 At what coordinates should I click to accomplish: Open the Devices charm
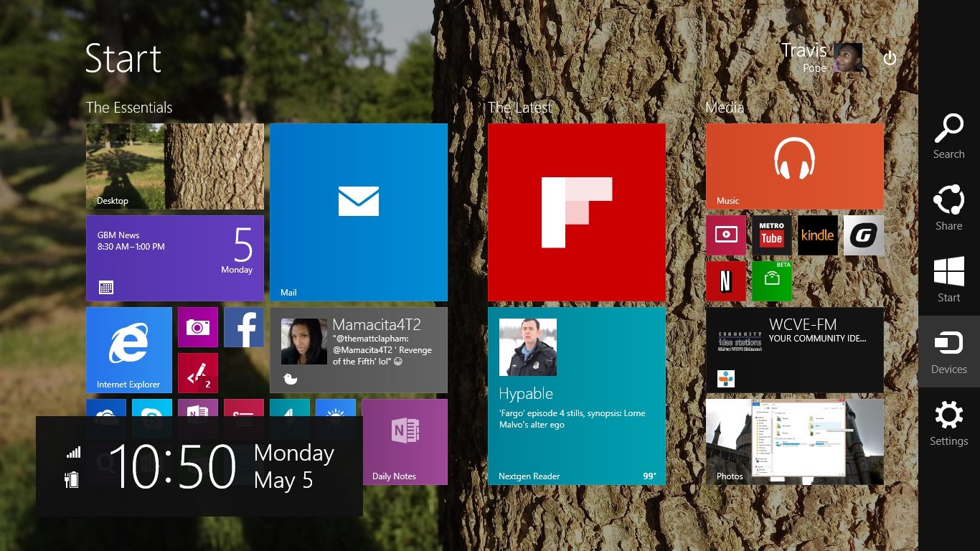click(x=948, y=352)
